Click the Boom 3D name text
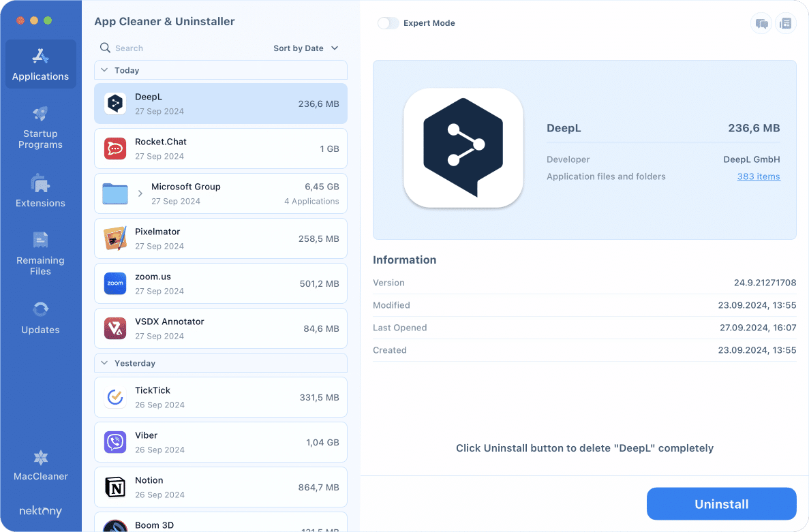 [x=154, y=525]
